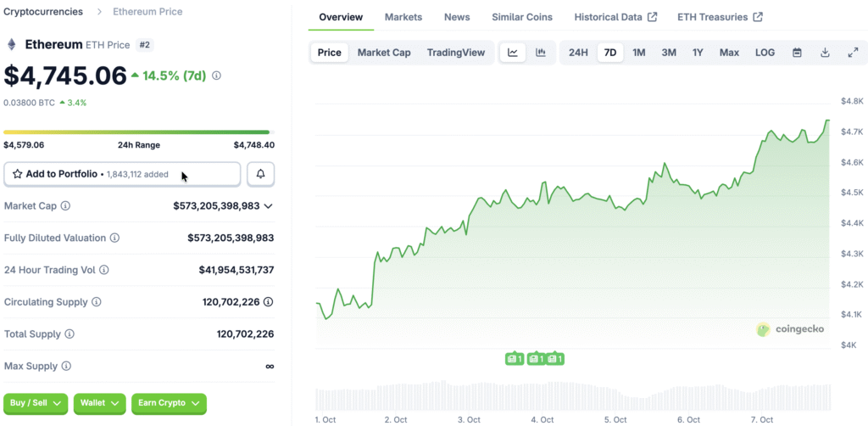Open the calendar date picker icon

[x=797, y=53]
